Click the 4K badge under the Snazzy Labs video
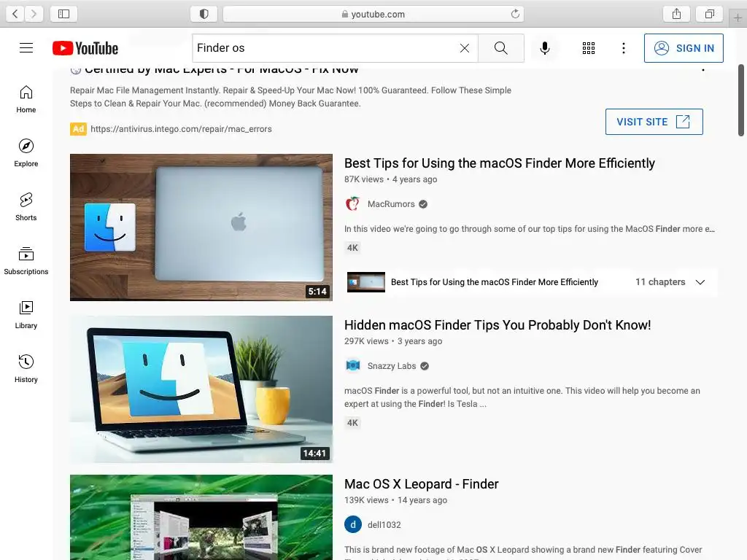 tap(352, 423)
